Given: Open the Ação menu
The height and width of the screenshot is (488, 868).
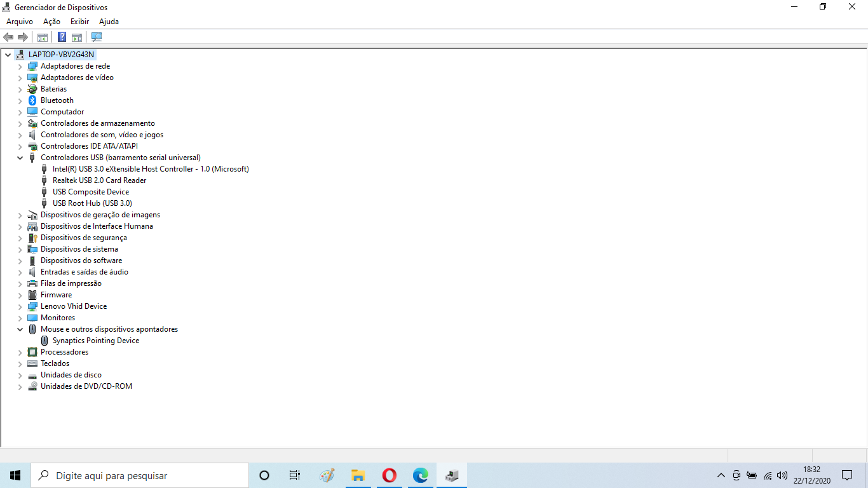Looking at the screenshot, I should (x=51, y=22).
